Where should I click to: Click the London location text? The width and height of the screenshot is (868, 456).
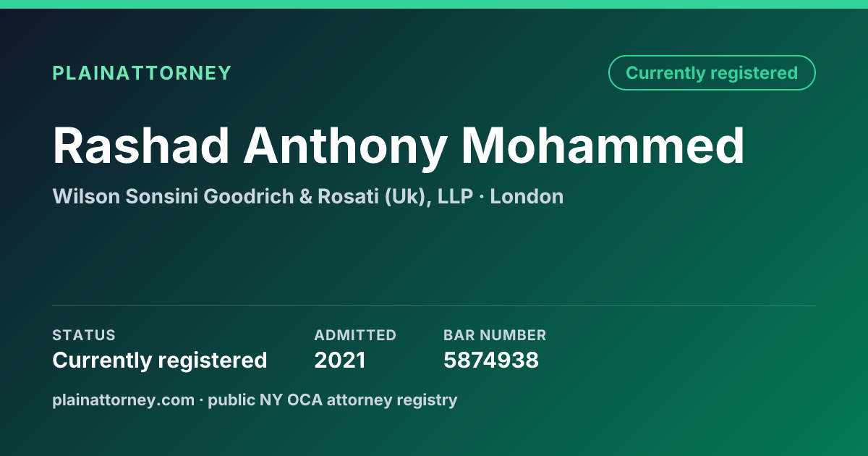(527, 196)
